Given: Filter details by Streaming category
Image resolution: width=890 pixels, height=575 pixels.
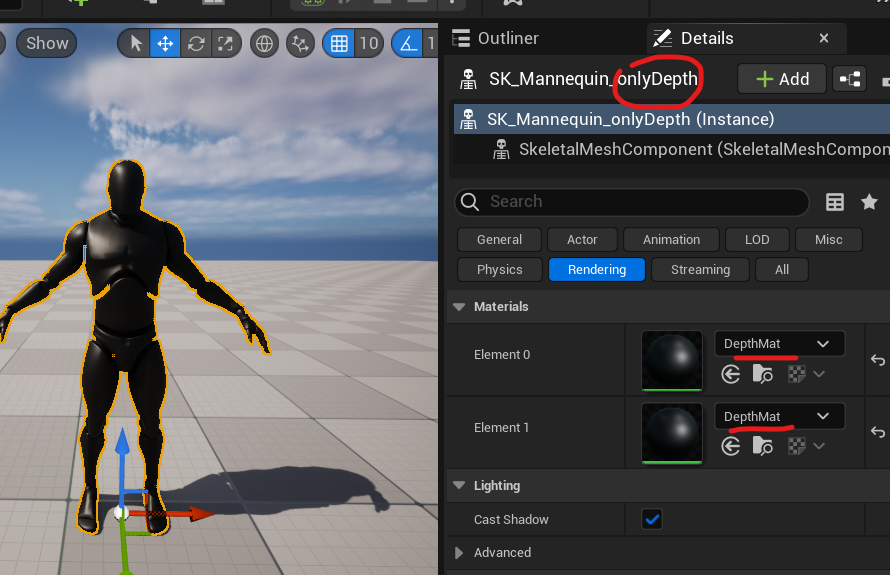Looking at the screenshot, I should point(700,270).
